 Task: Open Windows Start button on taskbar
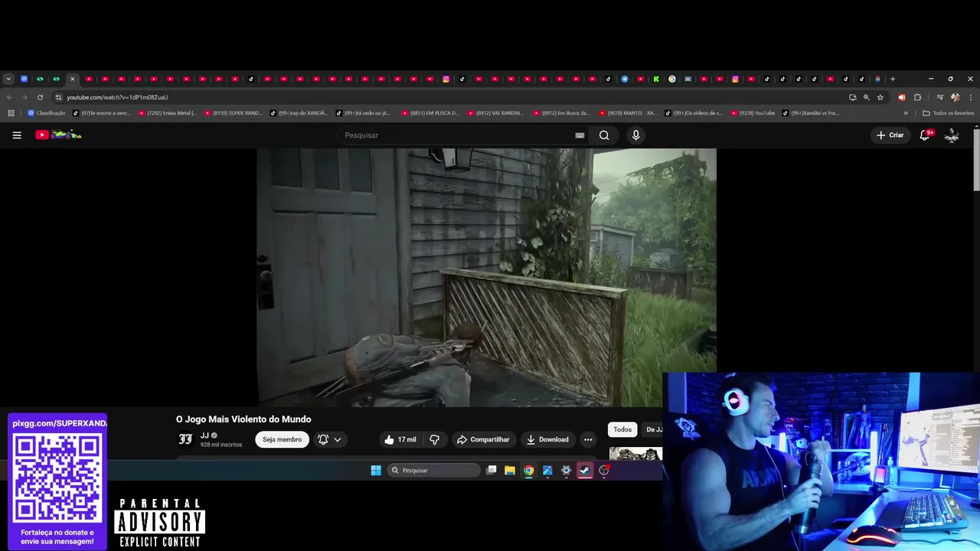[x=376, y=471]
